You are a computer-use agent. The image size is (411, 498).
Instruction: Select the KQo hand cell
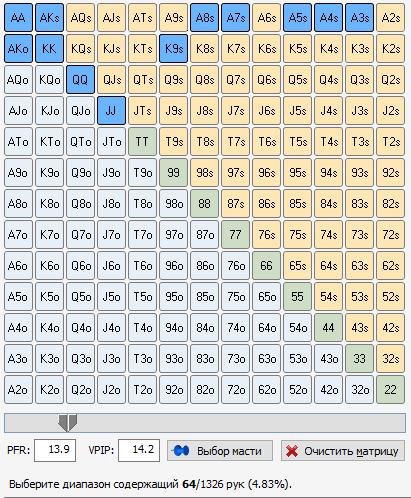(49, 80)
